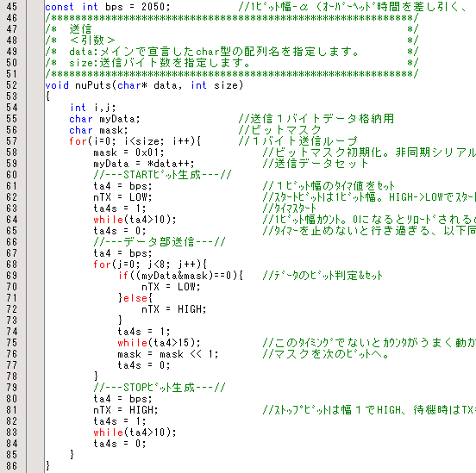
Task: Click 'while(ta4>10);' on line 64
Action: pyautogui.click(x=135, y=220)
